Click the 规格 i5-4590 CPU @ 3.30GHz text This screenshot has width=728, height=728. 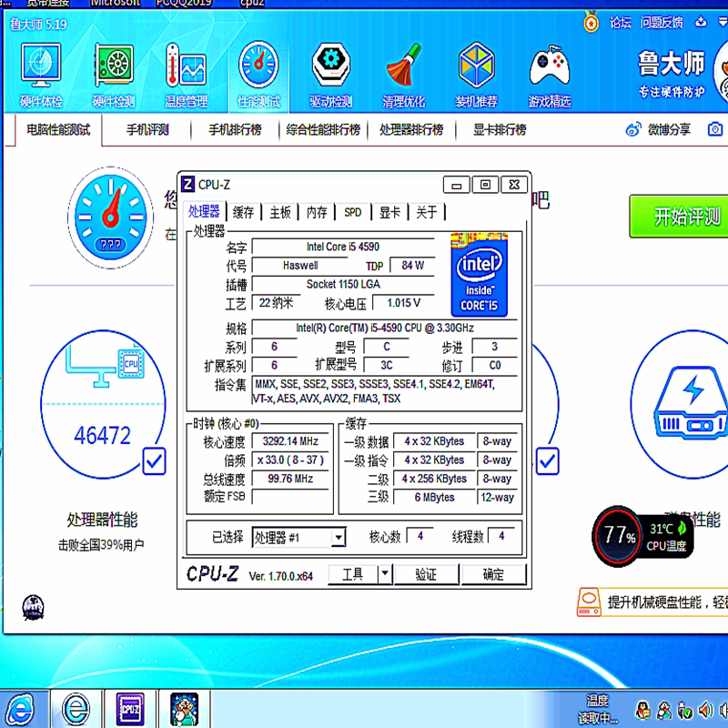pyautogui.click(x=385, y=328)
